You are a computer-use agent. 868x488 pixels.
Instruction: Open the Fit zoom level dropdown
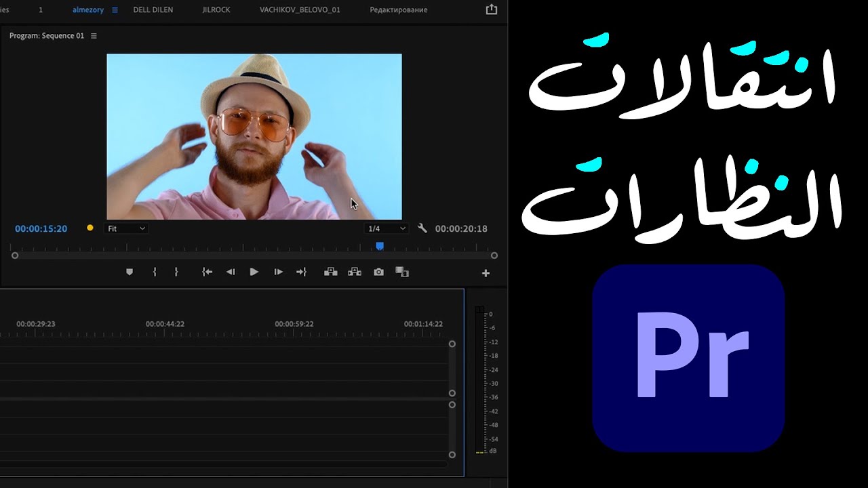(x=126, y=228)
